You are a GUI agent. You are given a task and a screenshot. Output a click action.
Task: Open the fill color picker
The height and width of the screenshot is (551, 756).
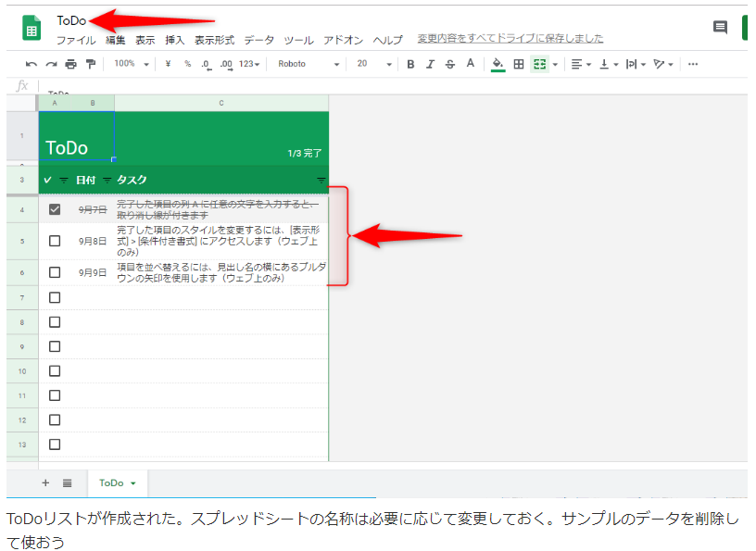click(x=498, y=64)
